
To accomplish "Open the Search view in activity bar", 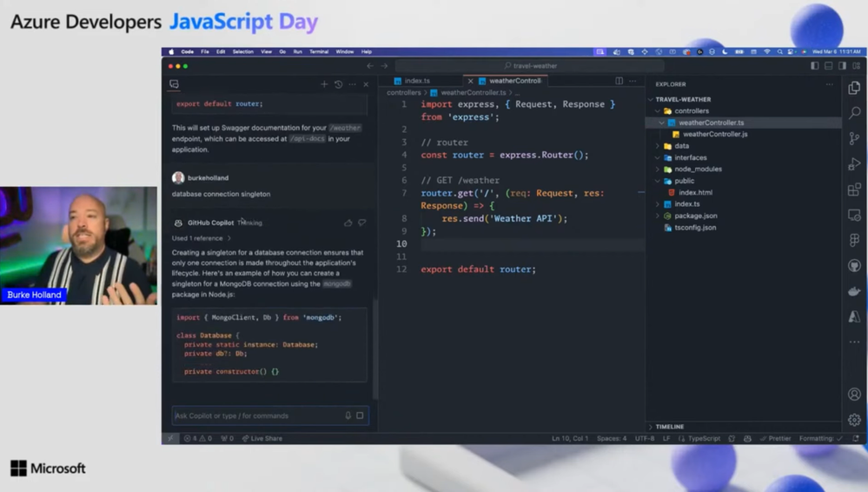I will tap(854, 113).
